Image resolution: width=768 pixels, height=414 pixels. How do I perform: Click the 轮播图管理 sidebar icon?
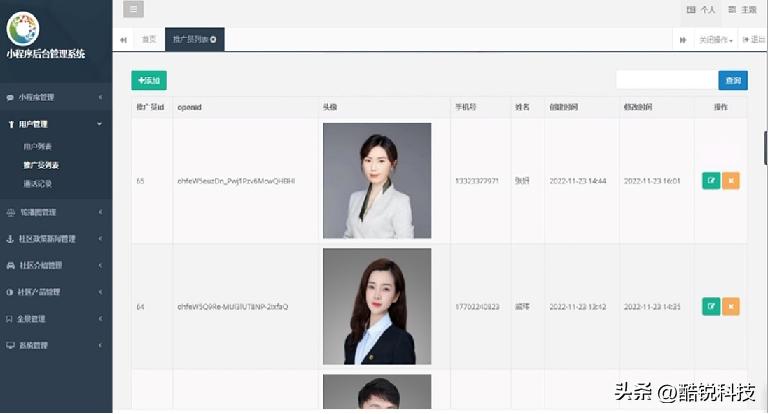tap(11, 212)
